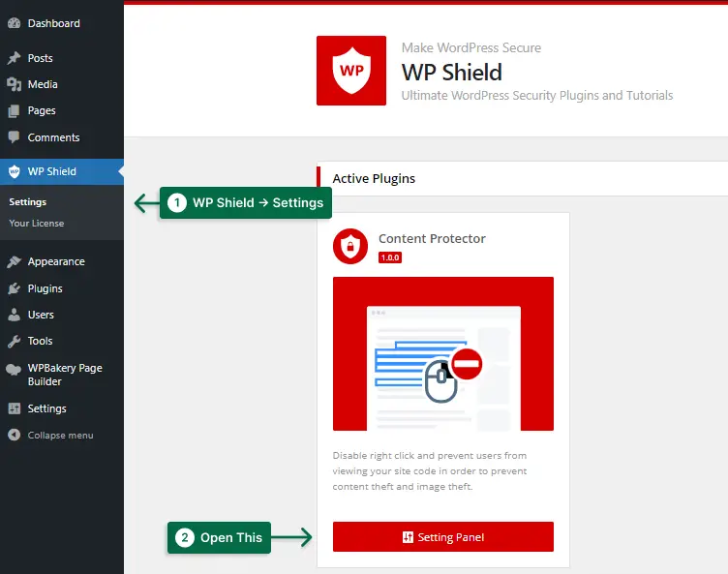Click the sliders icon on Setting Panel button

tap(408, 537)
